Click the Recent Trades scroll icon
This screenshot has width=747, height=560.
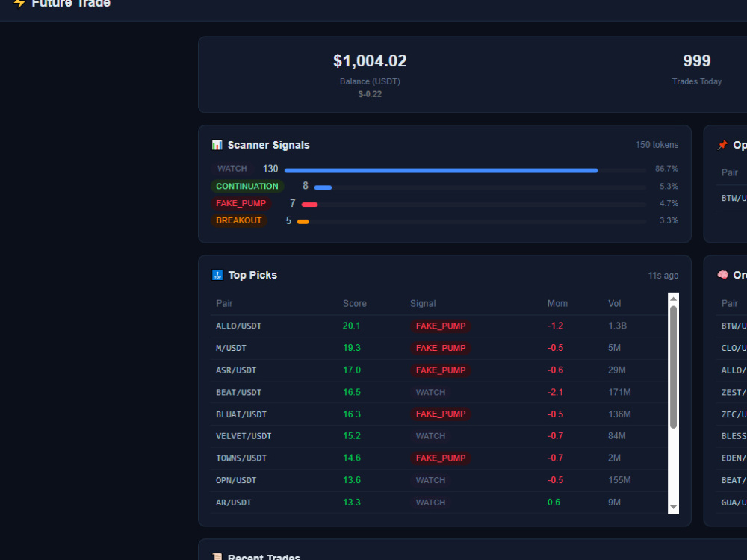tap(217, 557)
